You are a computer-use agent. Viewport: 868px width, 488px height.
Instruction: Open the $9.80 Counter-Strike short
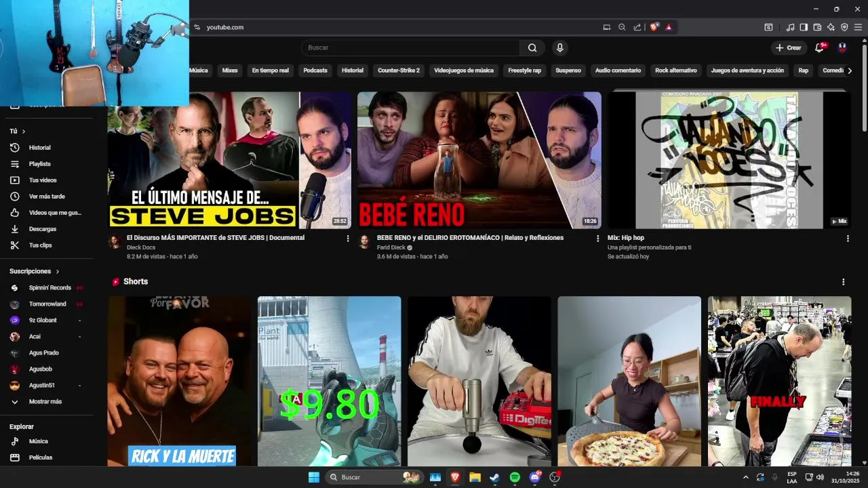[x=329, y=381]
